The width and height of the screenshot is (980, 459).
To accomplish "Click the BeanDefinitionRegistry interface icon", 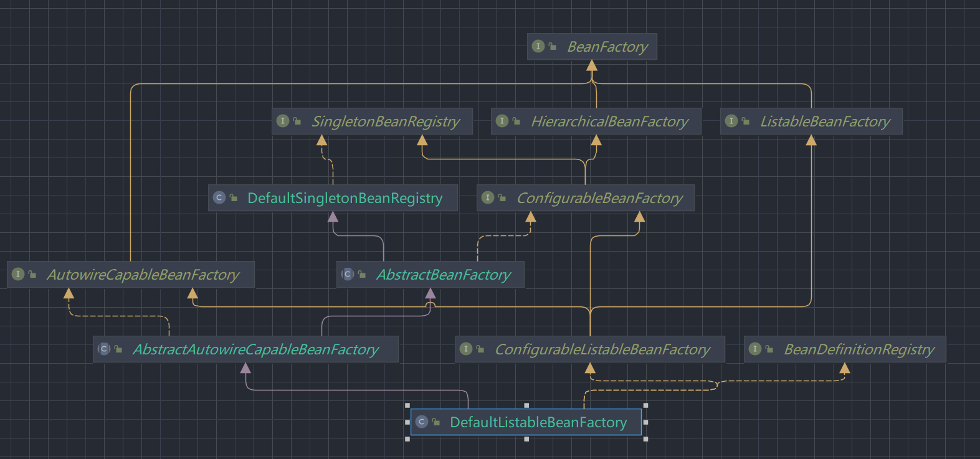I will (755, 349).
